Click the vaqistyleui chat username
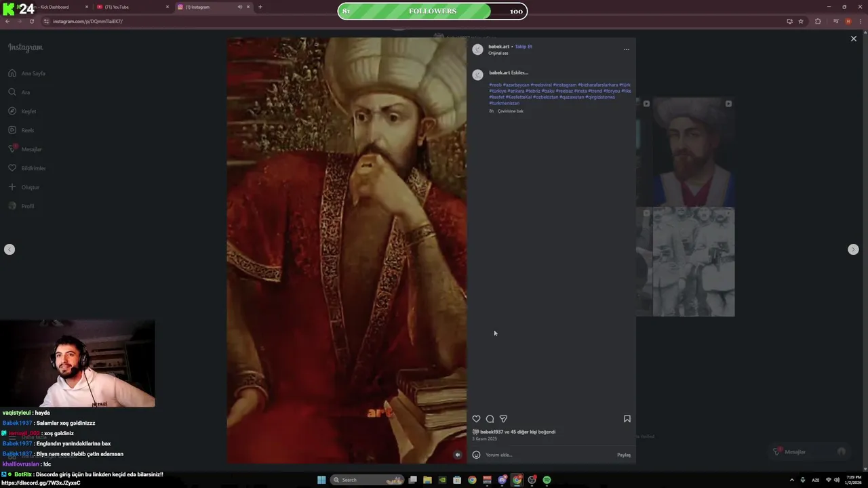 click(16, 413)
